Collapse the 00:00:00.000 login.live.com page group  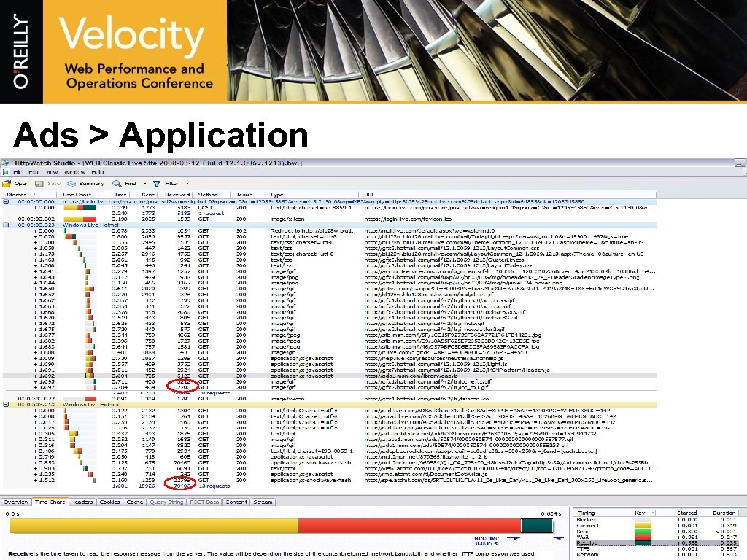pyautogui.click(x=6, y=202)
